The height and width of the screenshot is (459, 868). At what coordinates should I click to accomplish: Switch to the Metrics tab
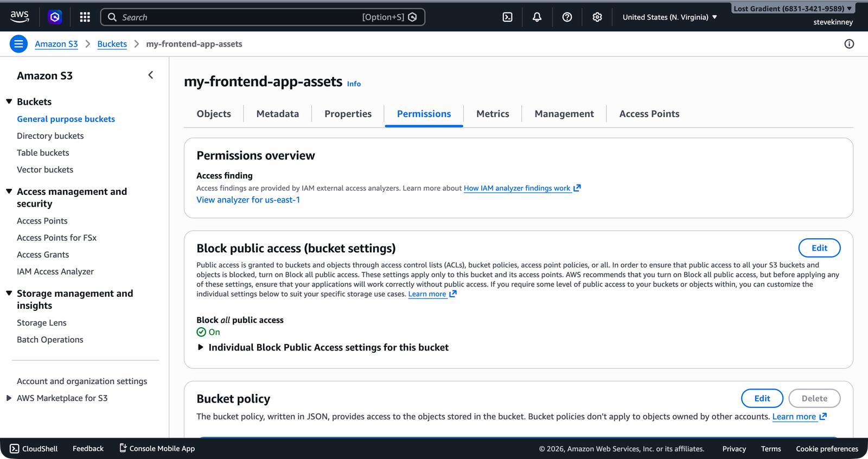click(493, 113)
